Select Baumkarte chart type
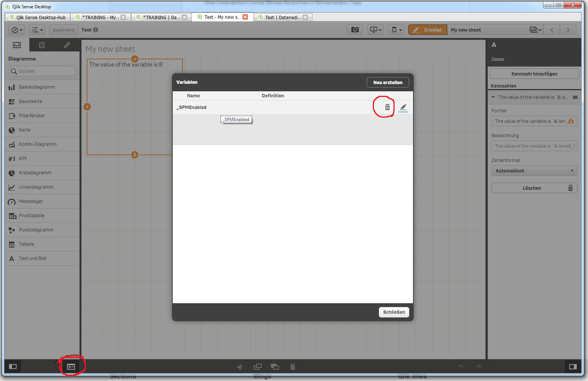 click(42, 101)
